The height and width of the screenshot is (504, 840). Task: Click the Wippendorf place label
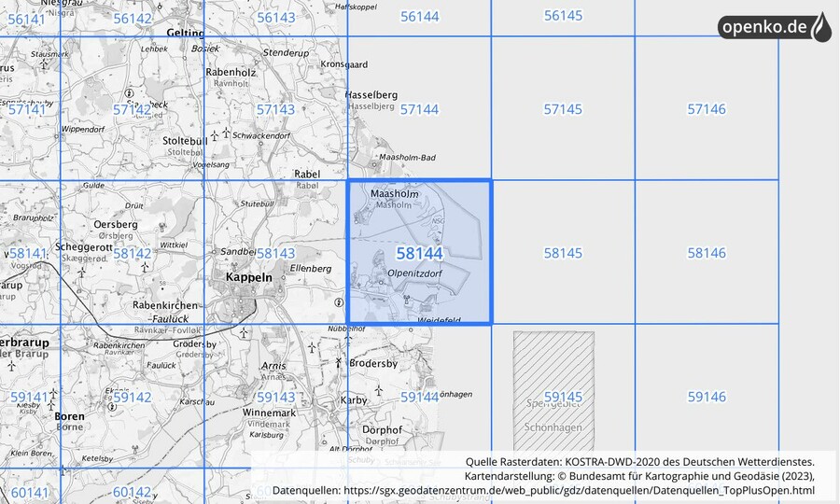point(83,129)
